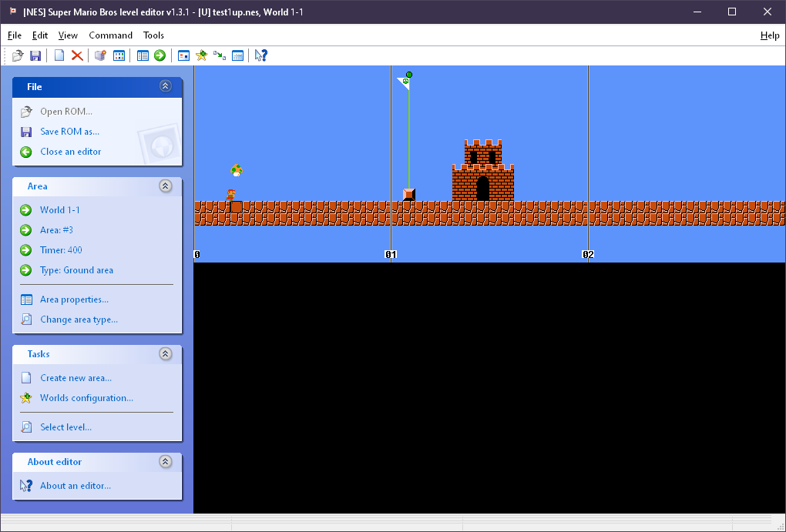This screenshot has width=786, height=532.
Task: Click the star icon beside Worlds configuration
Action: click(x=26, y=398)
